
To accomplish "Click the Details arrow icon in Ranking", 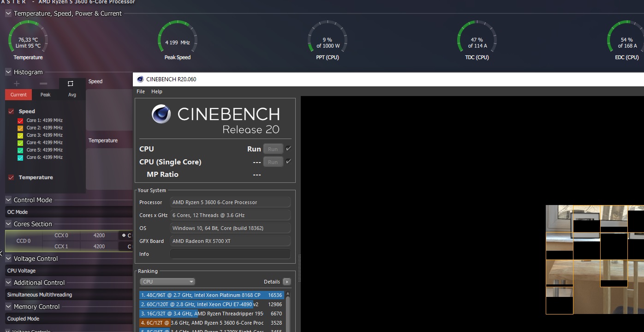I will tap(287, 282).
